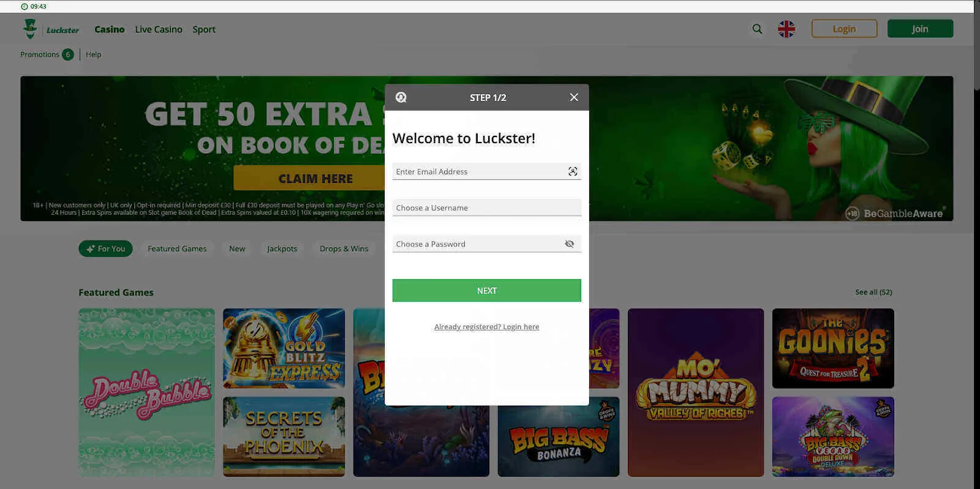Open Gold Blitz Express game
Screen dimensions: 980x489
284,348
